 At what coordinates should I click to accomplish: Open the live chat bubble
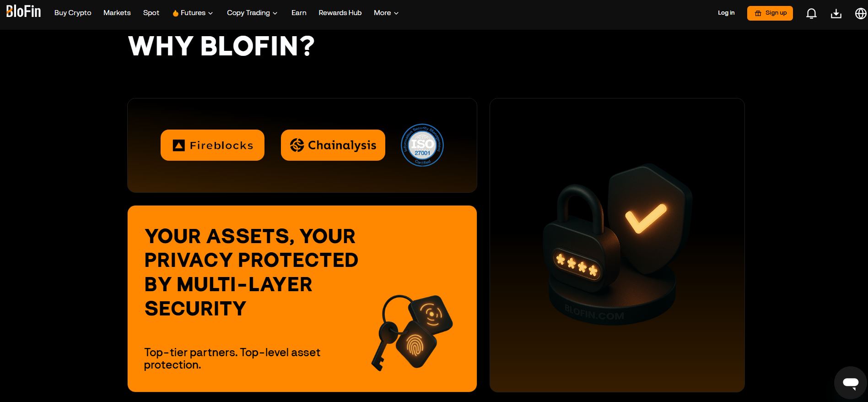coord(851,383)
